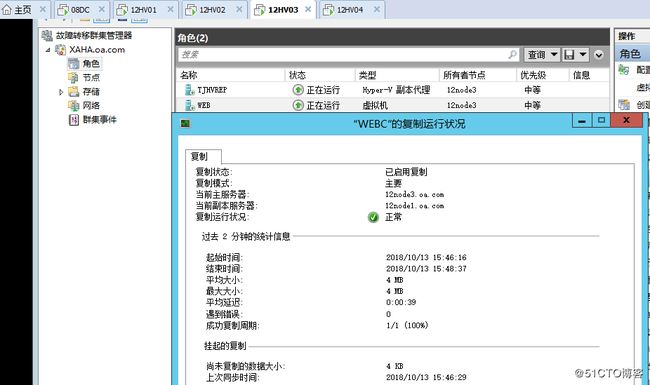Select the XAHA.oa.com cluster node
Screen dimensions: 650x385
pyautogui.click(x=97, y=50)
